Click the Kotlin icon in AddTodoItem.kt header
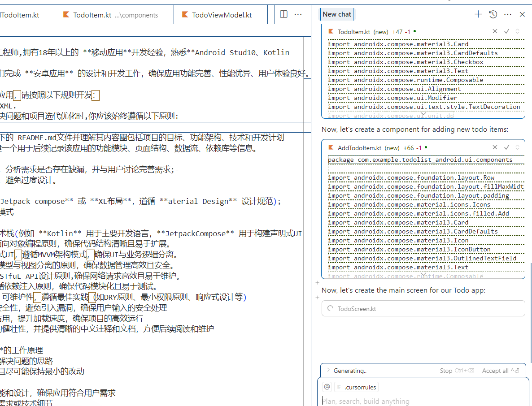Viewport: 532px width, 406px height. point(331,147)
